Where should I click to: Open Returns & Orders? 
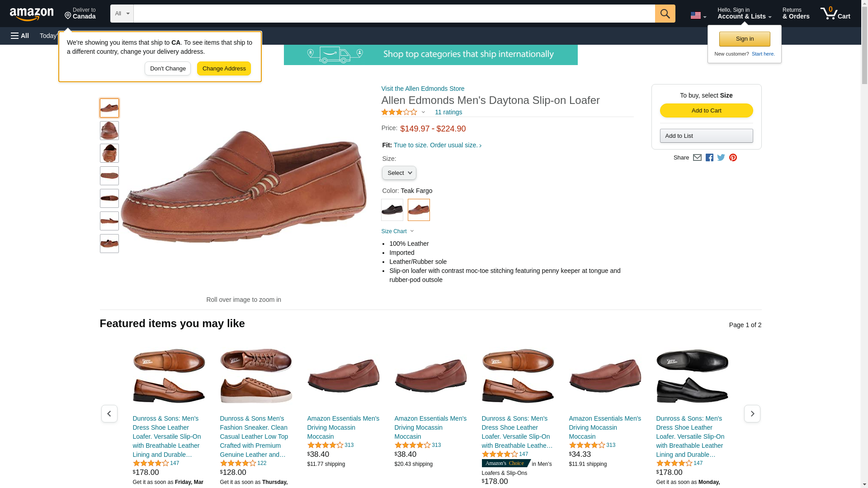(x=796, y=14)
